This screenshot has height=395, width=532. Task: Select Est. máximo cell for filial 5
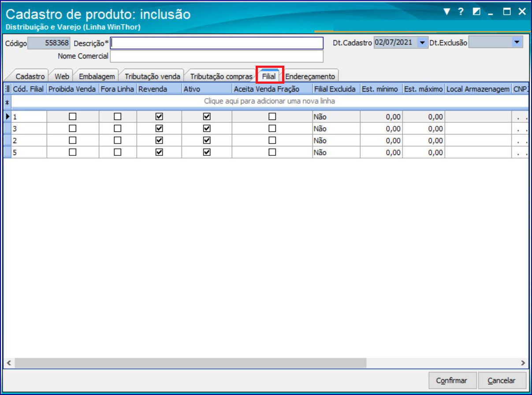pyautogui.click(x=424, y=152)
